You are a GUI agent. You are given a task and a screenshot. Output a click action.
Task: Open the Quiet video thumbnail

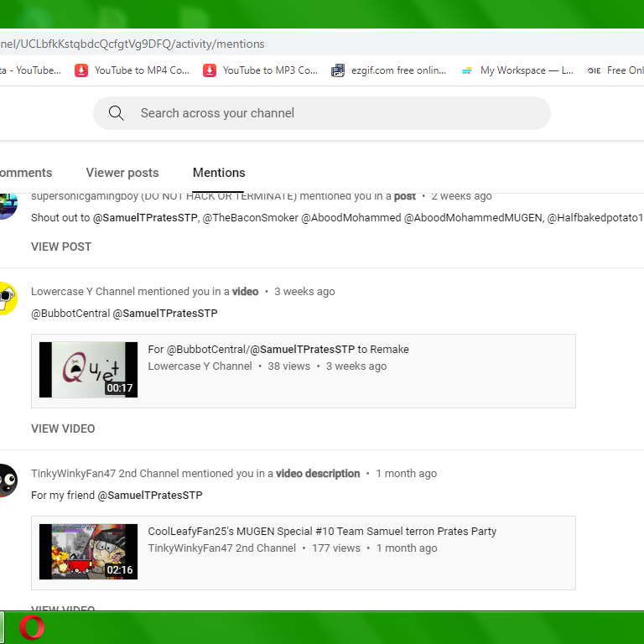click(88, 370)
